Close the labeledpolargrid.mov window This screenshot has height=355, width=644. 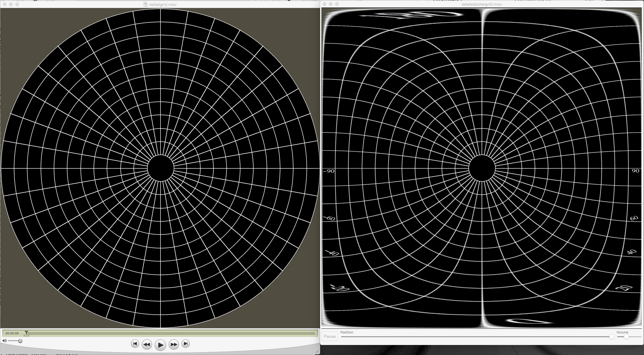(x=324, y=4)
